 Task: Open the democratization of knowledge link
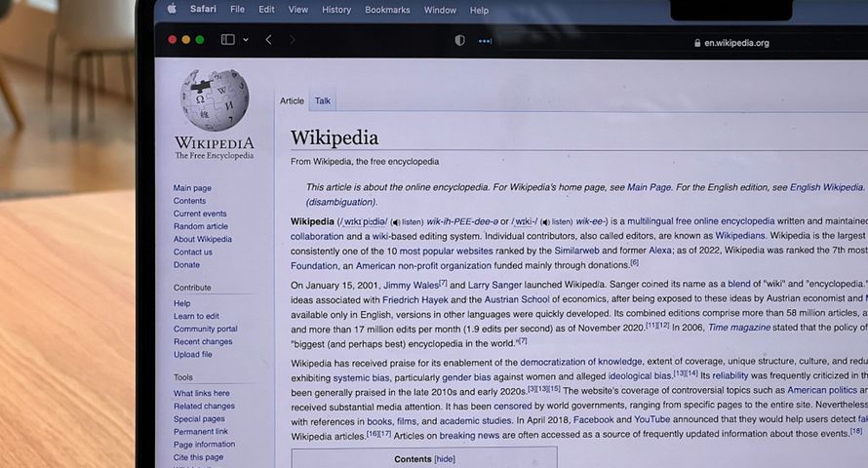point(581,362)
